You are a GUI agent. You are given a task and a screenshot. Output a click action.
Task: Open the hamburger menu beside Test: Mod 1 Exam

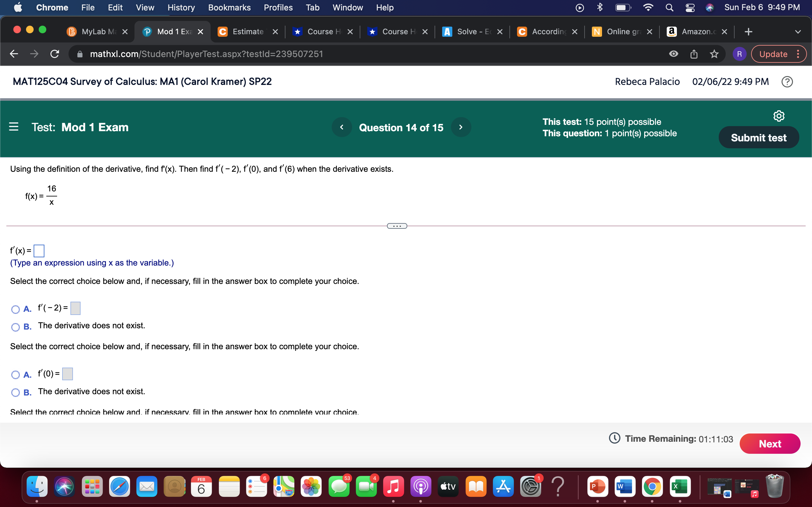click(13, 127)
